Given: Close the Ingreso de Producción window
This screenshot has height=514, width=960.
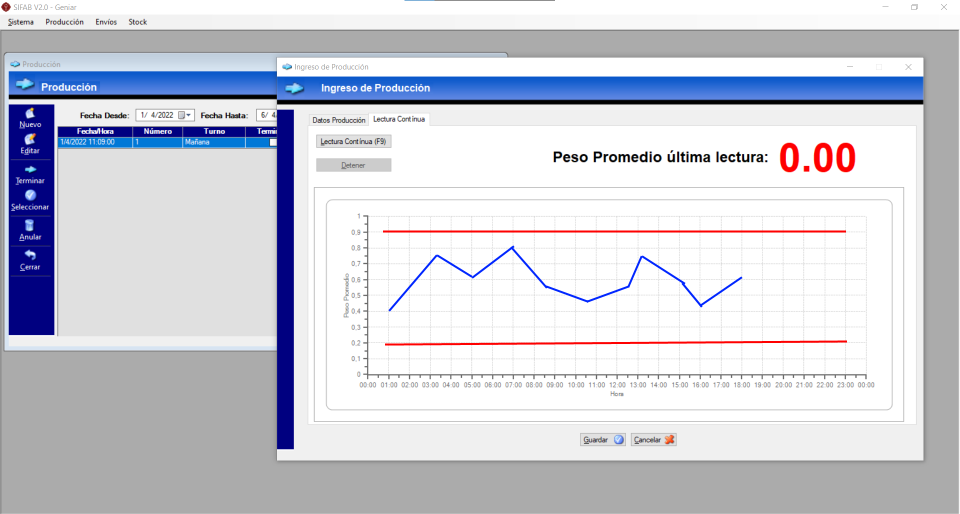Looking at the screenshot, I should (908, 67).
